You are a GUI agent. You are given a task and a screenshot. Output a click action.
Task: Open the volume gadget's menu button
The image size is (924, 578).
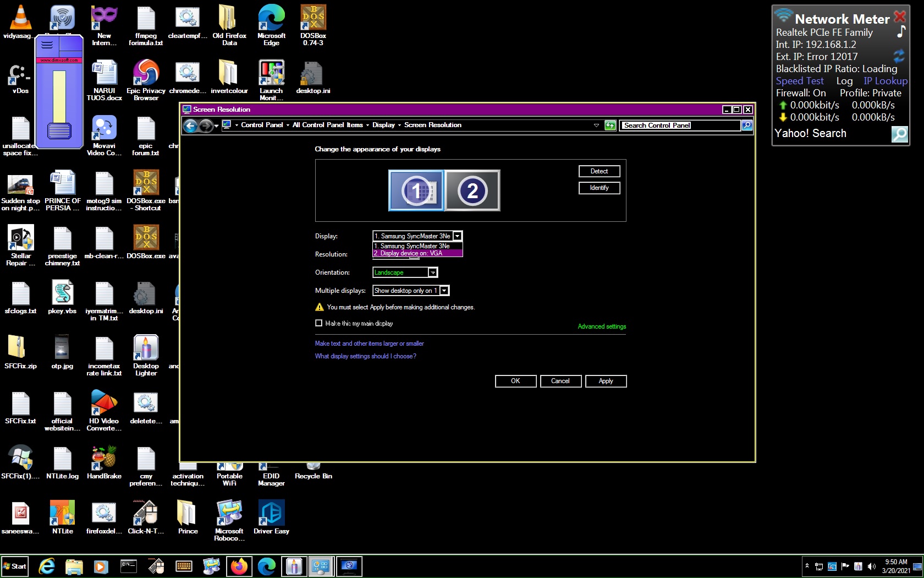[47, 45]
